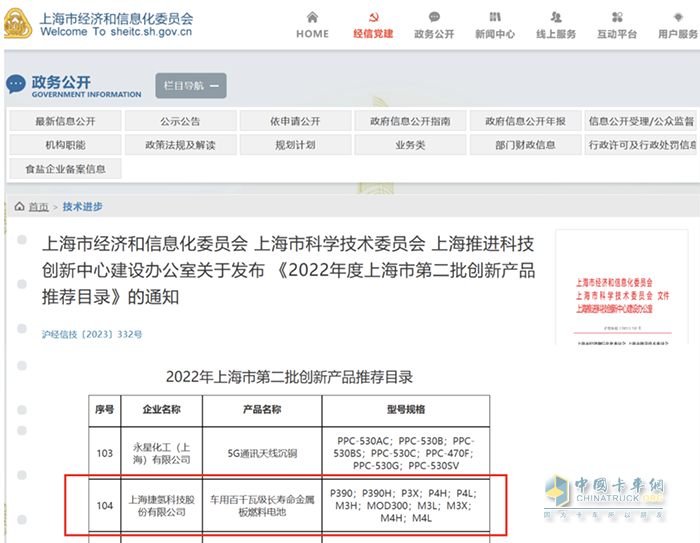The width and height of the screenshot is (700, 543).
Task: Click document number 沪经信技〔2023〕332号
Action: (92, 334)
